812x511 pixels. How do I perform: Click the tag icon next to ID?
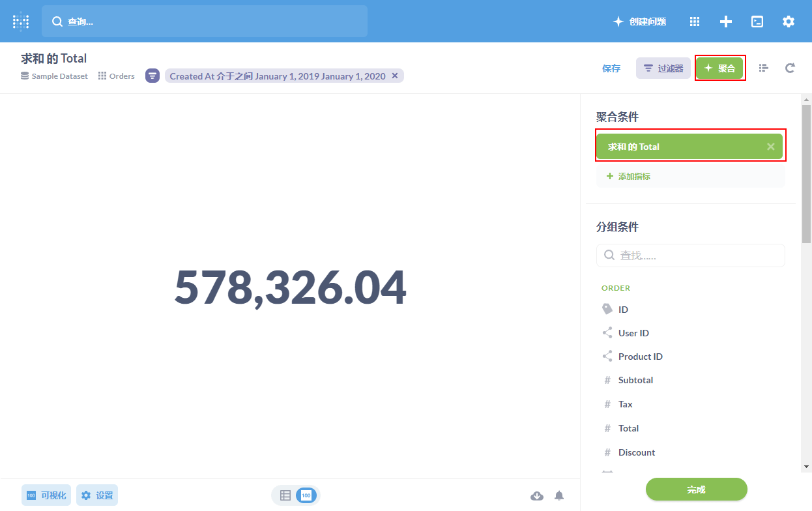607,309
